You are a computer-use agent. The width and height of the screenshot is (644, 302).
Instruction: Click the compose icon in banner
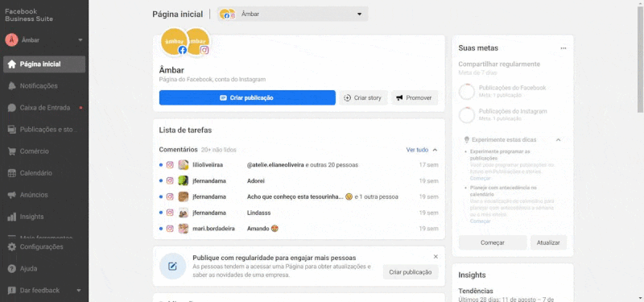(x=173, y=267)
